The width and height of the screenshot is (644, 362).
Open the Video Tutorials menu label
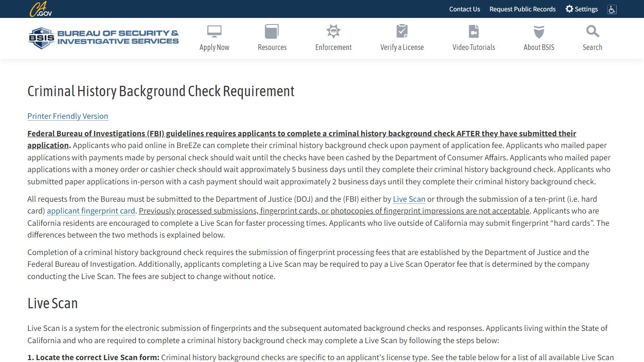coord(474,47)
